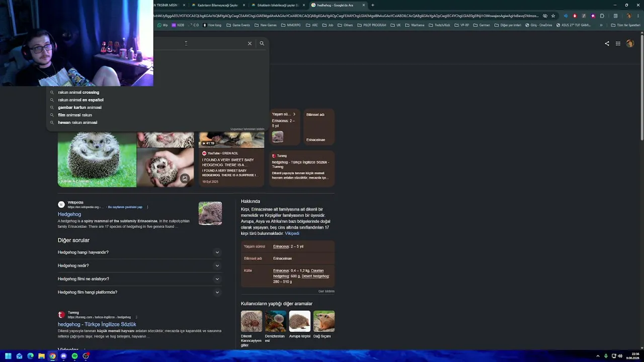This screenshot has height=362, width=644.
Task: Click the magnifier search icon in Google search box
Action: point(262,43)
